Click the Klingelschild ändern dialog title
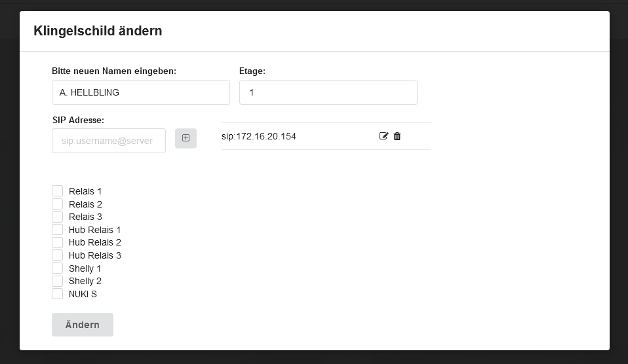Image resolution: width=628 pixels, height=364 pixels. (98, 31)
